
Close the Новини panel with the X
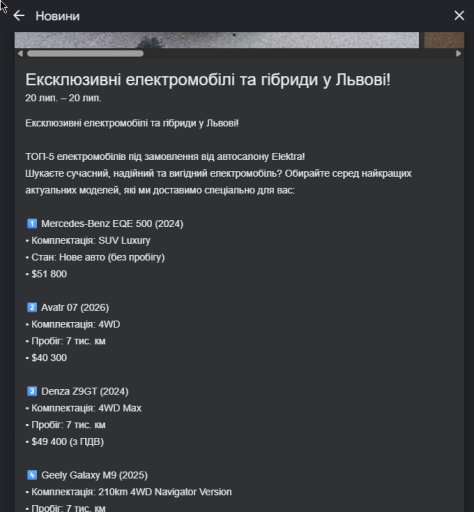(459, 15)
